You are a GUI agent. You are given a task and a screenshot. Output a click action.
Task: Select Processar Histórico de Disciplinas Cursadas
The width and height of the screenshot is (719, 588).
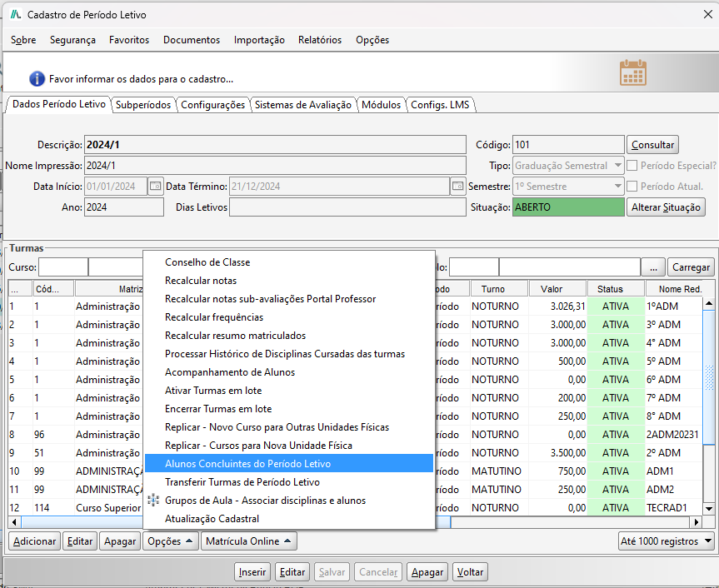289,354
